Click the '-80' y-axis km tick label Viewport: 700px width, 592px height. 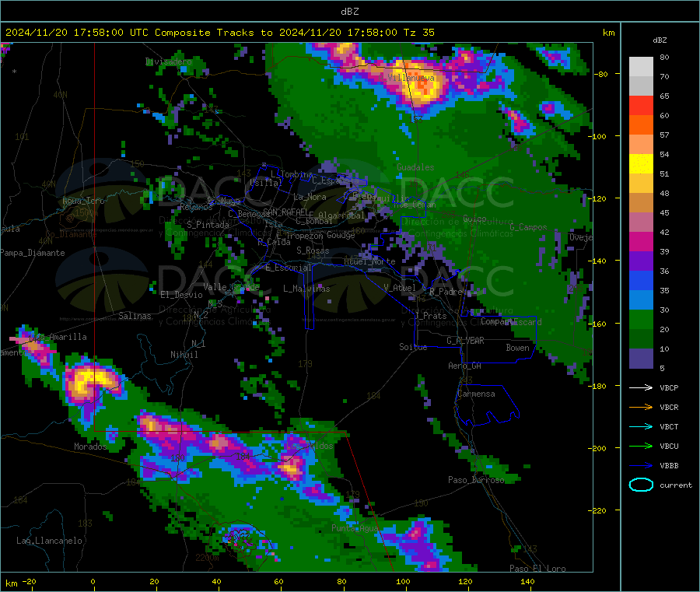pos(600,74)
